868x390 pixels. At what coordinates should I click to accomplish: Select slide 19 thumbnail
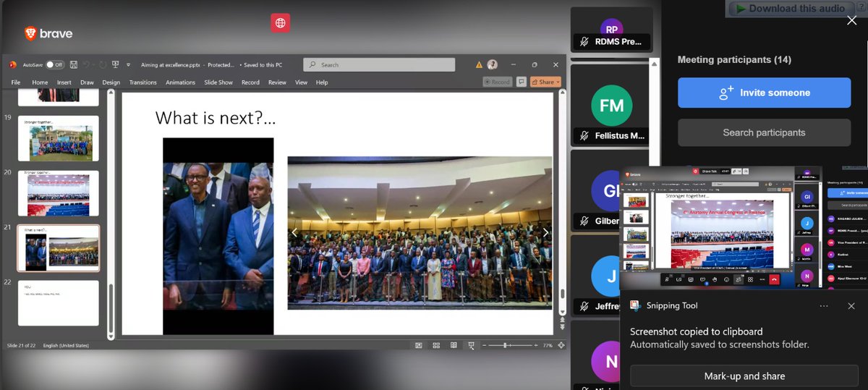point(58,138)
